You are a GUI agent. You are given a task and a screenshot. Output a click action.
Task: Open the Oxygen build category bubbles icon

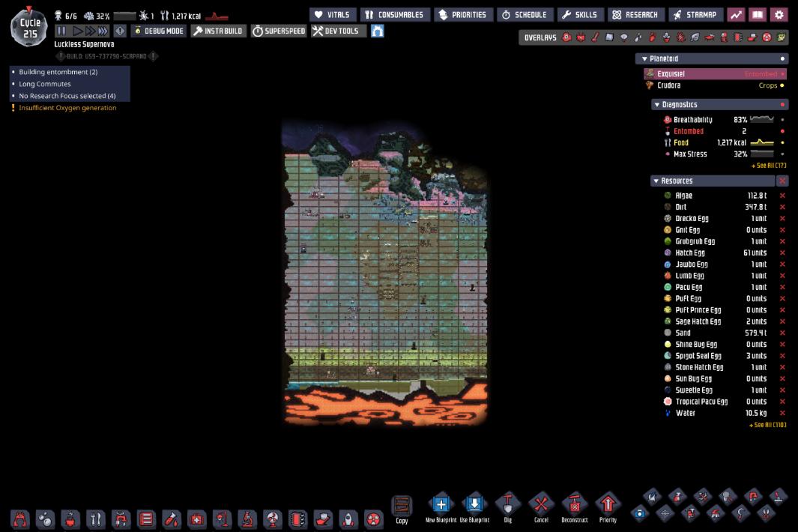[45, 519]
